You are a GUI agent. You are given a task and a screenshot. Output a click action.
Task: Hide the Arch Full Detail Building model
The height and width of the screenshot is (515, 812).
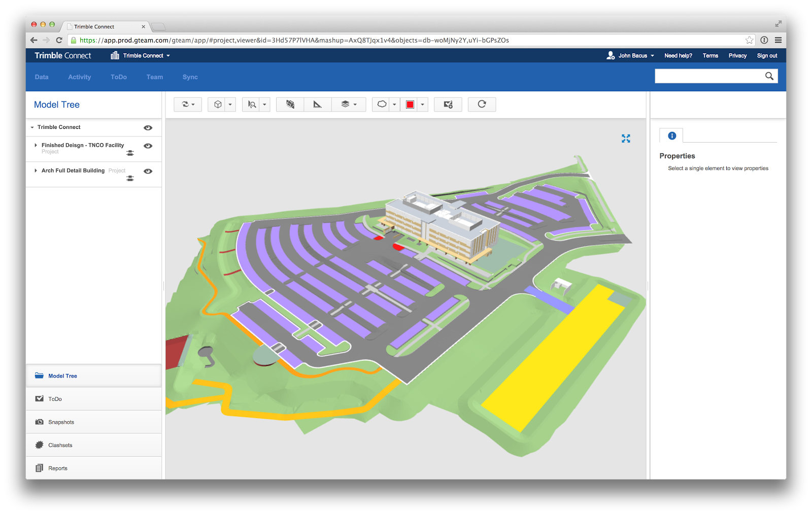[x=148, y=171]
